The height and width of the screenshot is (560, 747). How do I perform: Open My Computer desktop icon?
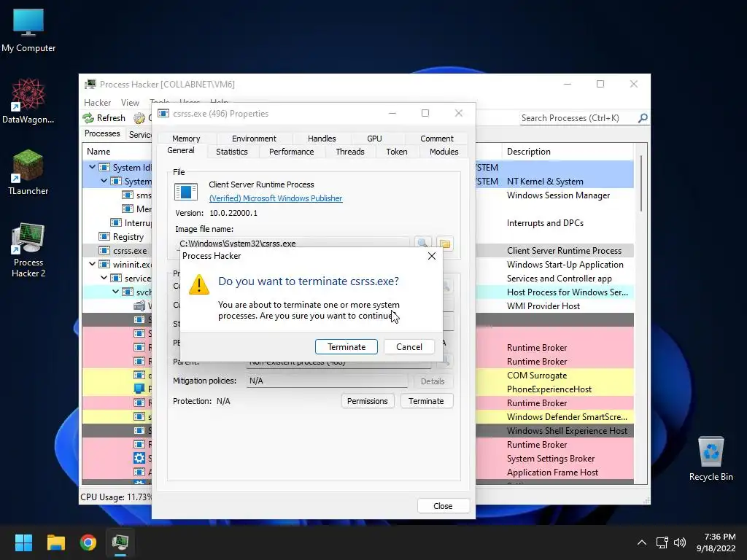click(x=28, y=30)
